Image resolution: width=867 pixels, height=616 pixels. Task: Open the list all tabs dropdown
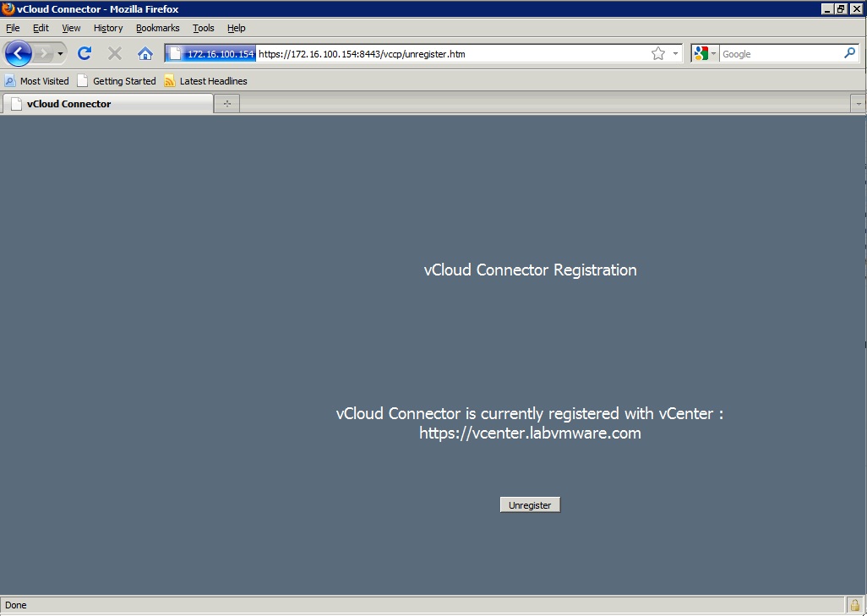click(x=859, y=103)
